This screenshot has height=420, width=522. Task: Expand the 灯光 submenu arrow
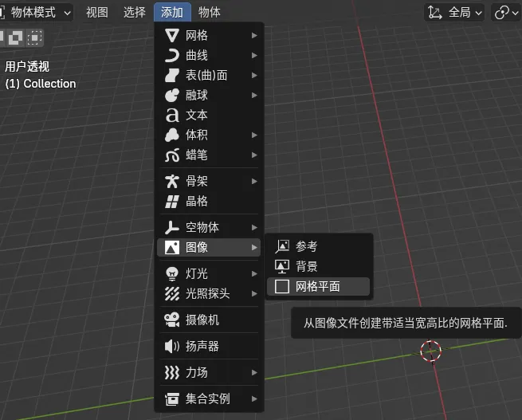(254, 274)
